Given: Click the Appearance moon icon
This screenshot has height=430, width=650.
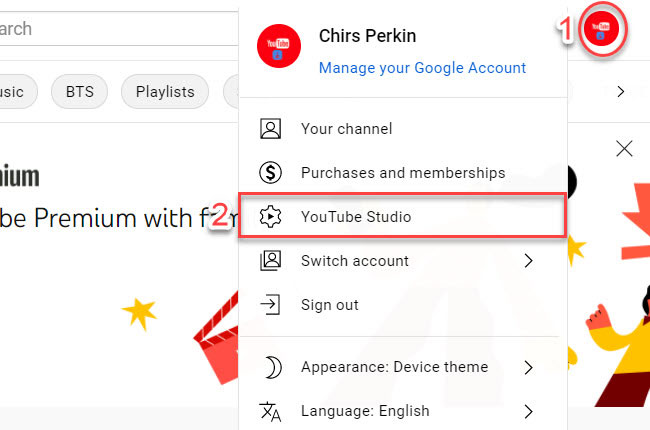Looking at the screenshot, I should (x=270, y=367).
